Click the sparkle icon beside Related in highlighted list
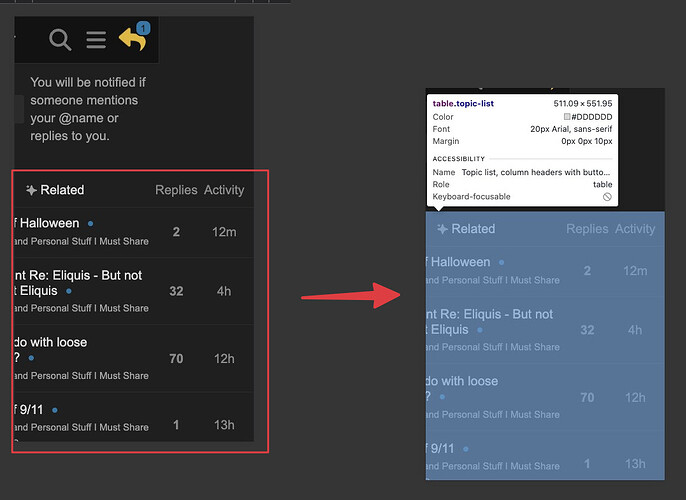 pos(442,229)
